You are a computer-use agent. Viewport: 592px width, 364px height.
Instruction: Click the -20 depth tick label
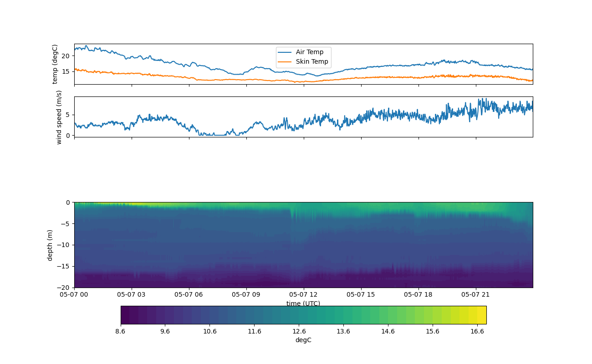pos(65,288)
